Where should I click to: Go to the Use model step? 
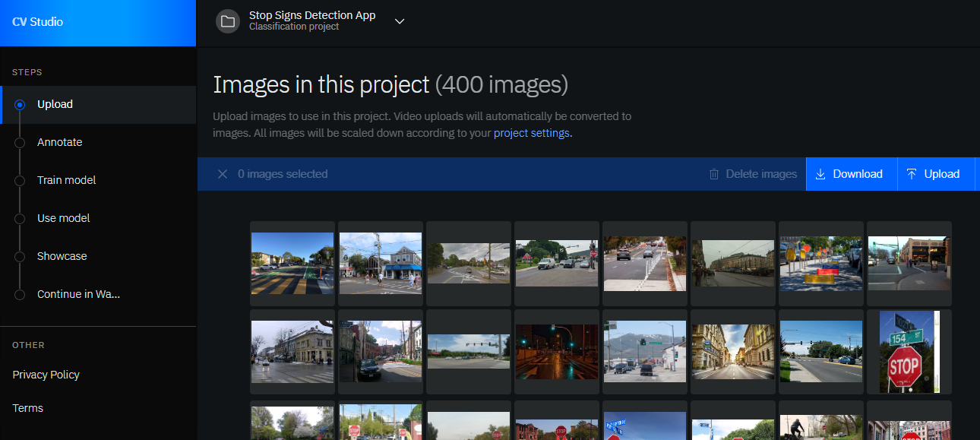[63, 218]
